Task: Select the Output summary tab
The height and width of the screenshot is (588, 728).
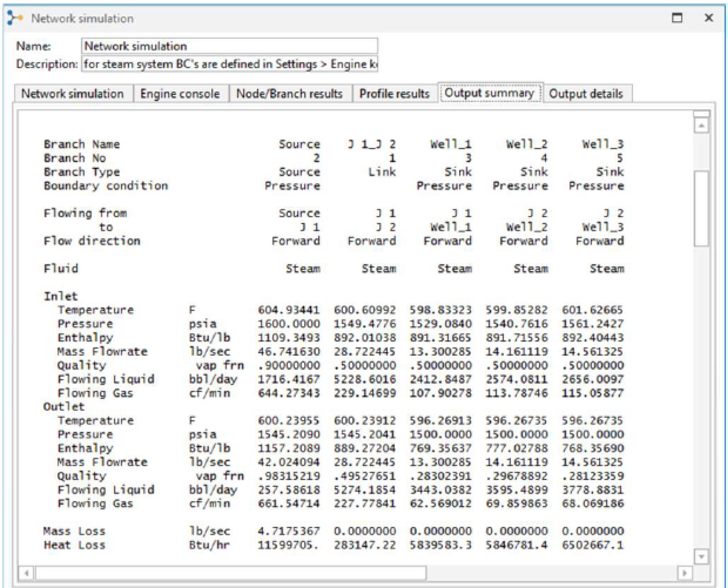Action: [489, 93]
